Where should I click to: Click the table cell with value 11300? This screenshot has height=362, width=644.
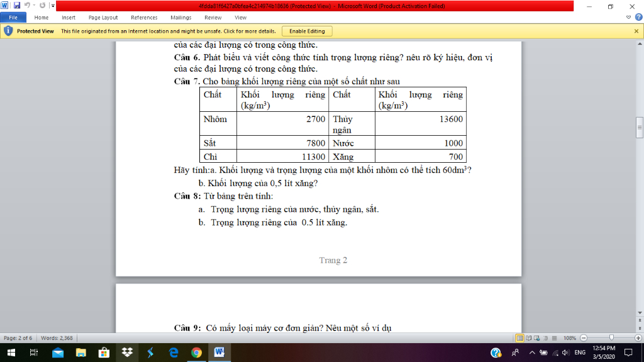[x=282, y=156]
